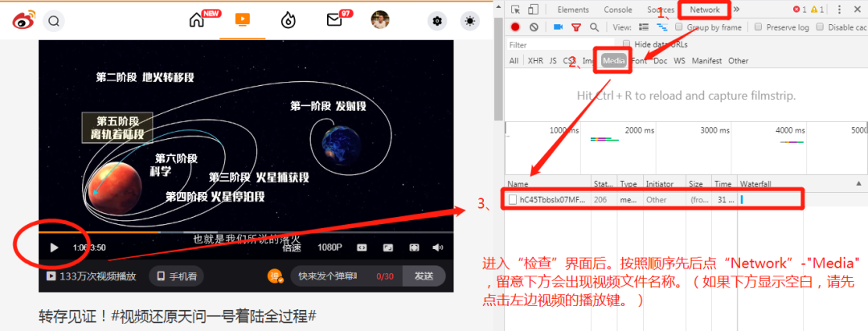The width and height of the screenshot is (868, 331).
Task: Click the Filter text field
Action: (560, 45)
